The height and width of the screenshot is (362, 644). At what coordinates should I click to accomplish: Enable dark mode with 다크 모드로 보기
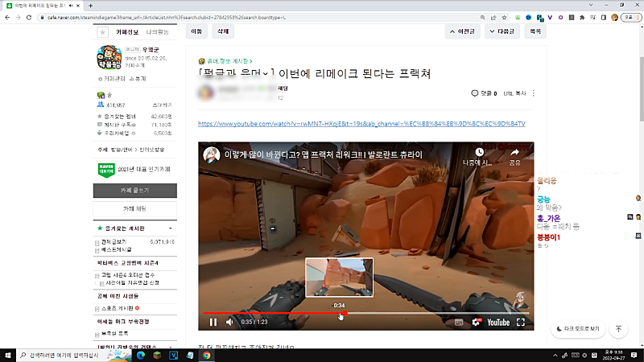(578, 329)
